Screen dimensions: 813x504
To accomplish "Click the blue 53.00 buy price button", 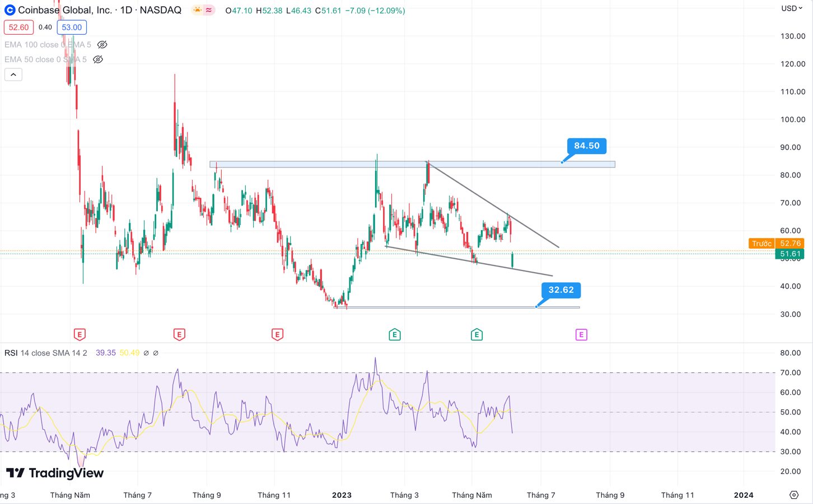I will (72, 27).
